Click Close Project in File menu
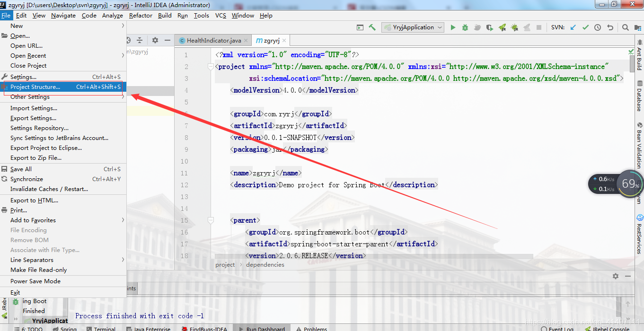The width and height of the screenshot is (644, 331). [64, 65]
